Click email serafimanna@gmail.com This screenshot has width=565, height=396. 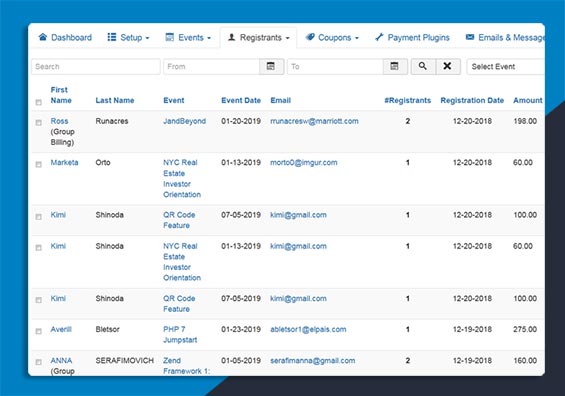pos(312,361)
